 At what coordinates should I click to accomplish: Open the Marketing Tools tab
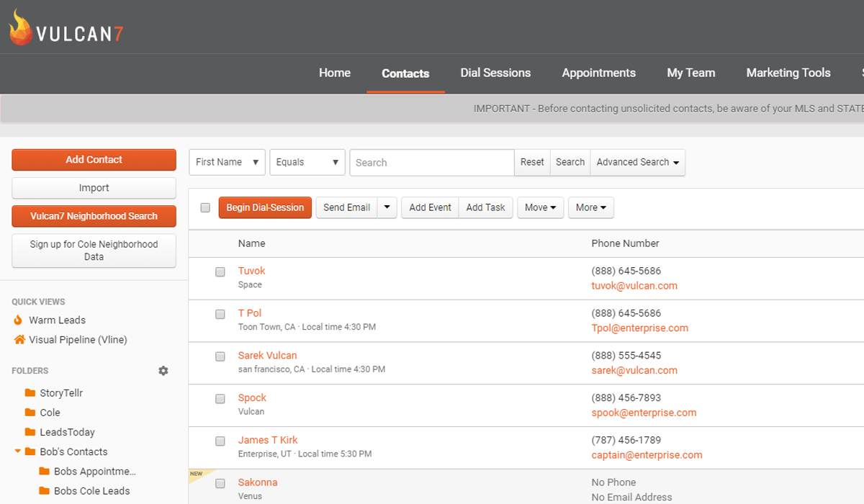click(x=788, y=73)
